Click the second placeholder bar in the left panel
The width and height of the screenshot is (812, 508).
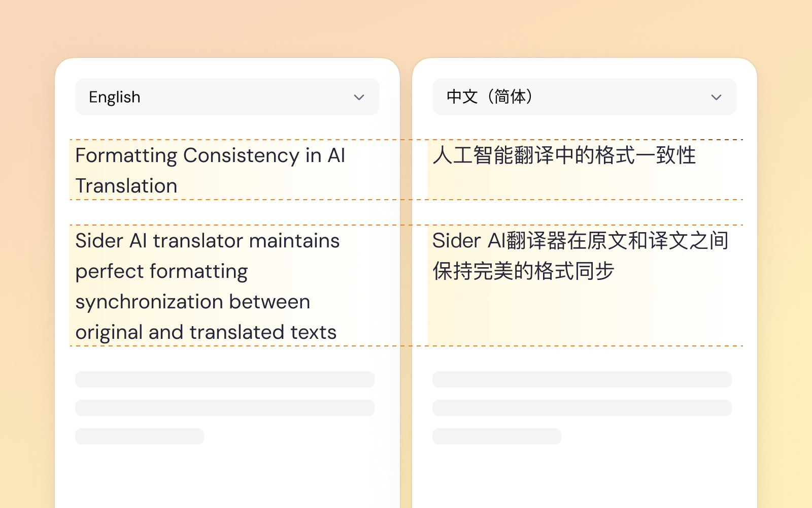tap(224, 408)
